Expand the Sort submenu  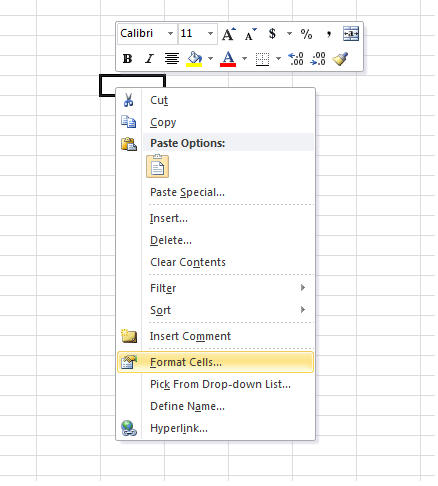[x=215, y=310]
